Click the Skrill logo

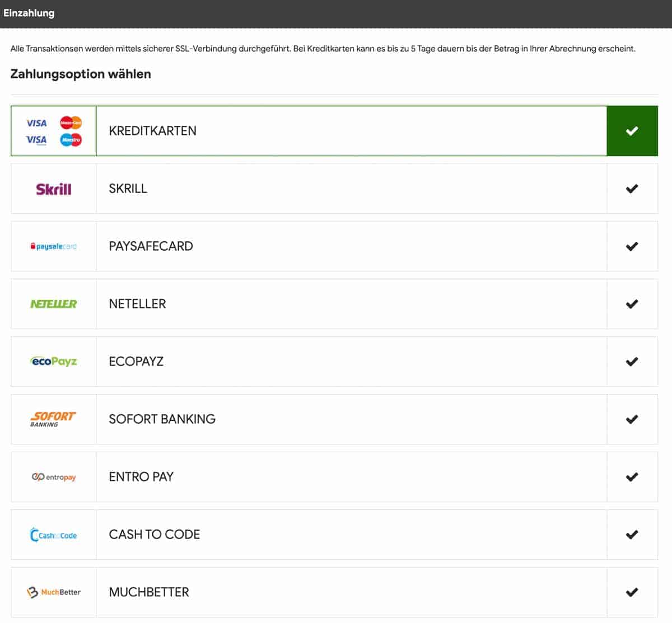coord(54,189)
